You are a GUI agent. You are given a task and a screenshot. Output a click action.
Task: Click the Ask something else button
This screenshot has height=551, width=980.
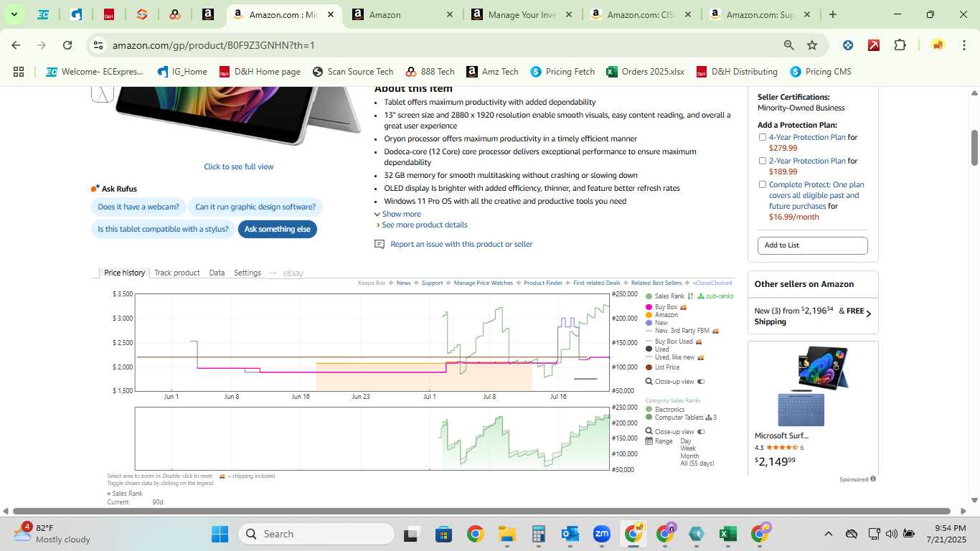(x=278, y=229)
